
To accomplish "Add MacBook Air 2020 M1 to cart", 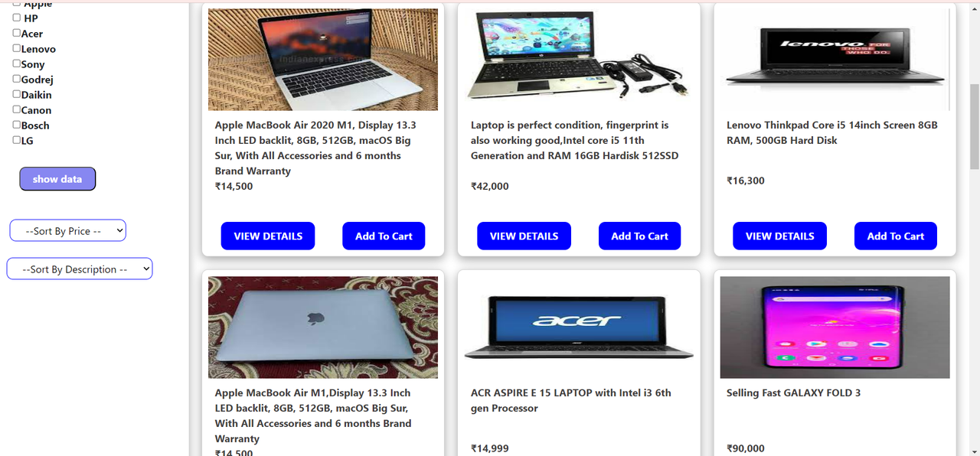I will tap(384, 236).
